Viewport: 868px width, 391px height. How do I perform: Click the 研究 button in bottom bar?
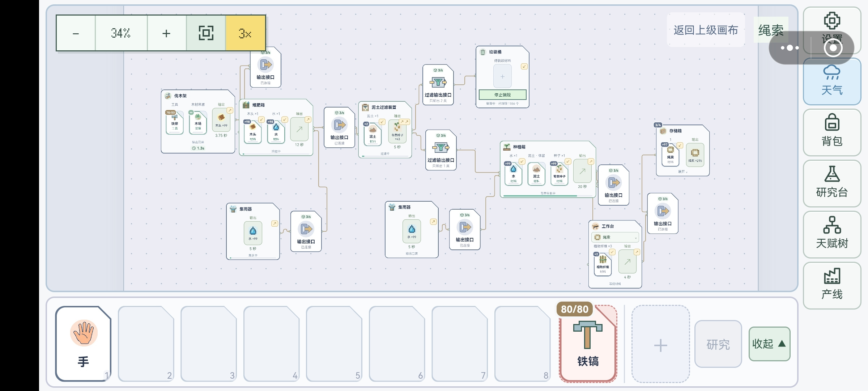718,344
